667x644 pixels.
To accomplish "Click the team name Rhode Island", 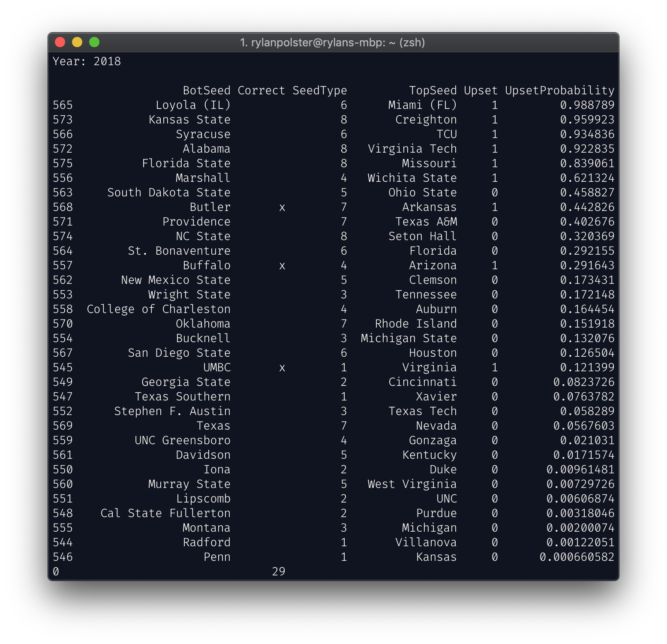I will pyautogui.click(x=416, y=324).
